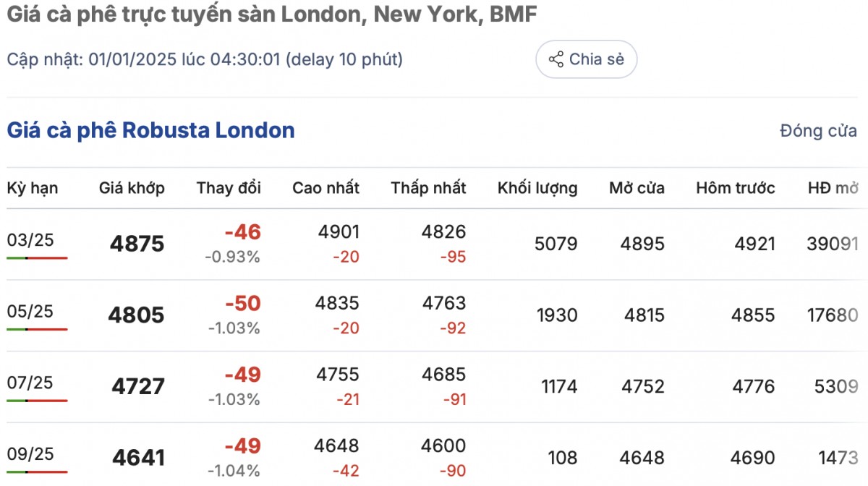Image resolution: width=868 pixels, height=486 pixels.
Task: Click the 03/25 range bar indicator
Action: (x=37, y=257)
